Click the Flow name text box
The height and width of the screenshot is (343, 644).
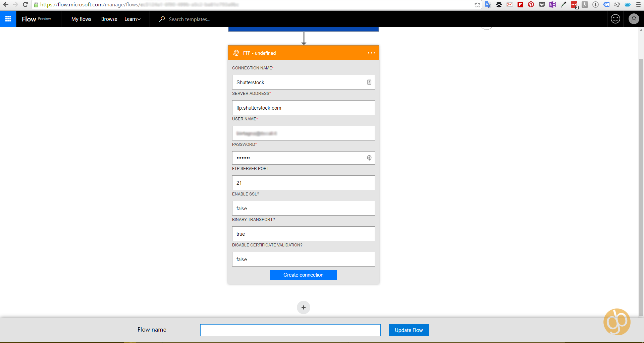290,330
